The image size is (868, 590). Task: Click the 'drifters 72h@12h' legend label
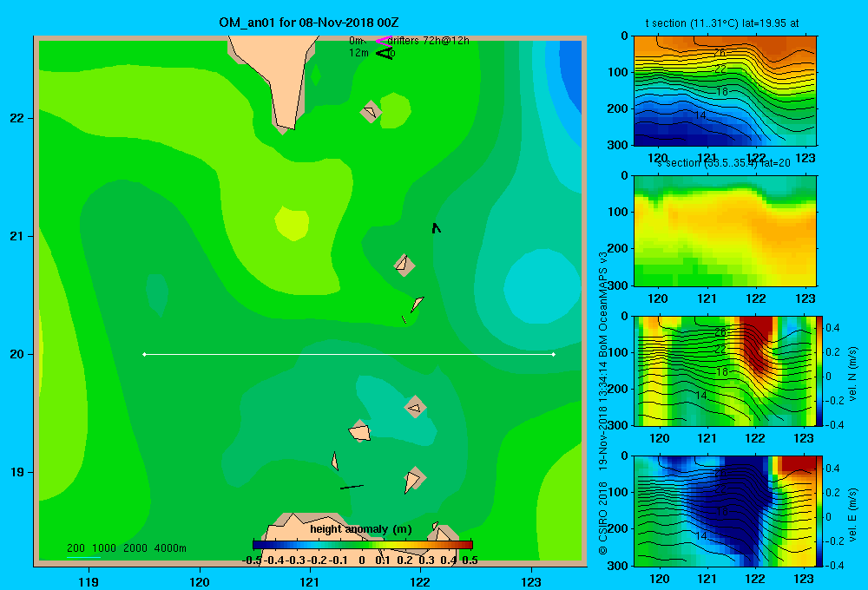click(429, 41)
